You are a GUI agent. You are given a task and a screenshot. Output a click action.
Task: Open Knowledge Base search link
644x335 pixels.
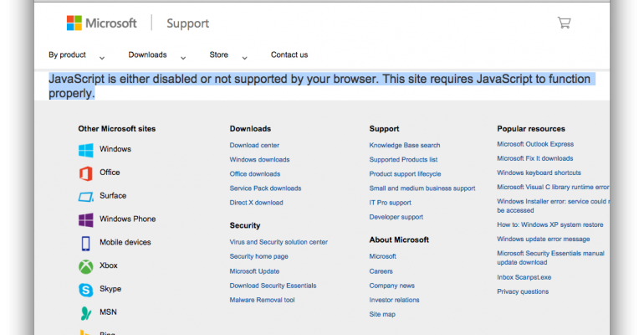(x=405, y=145)
